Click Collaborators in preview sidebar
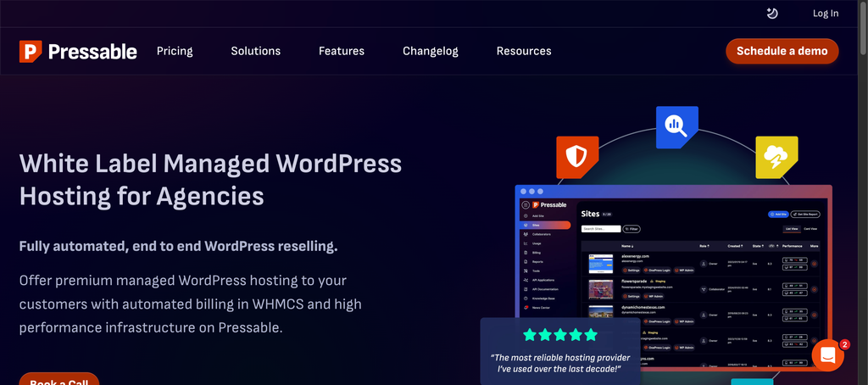Image resolution: width=868 pixels, height=385 pixels. tap(537, 234)
